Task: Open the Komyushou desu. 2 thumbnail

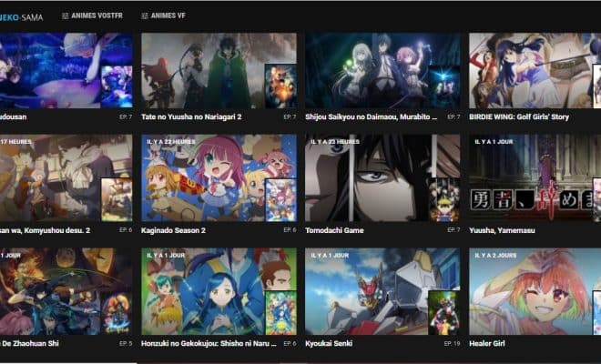Action: click(66, 177)
